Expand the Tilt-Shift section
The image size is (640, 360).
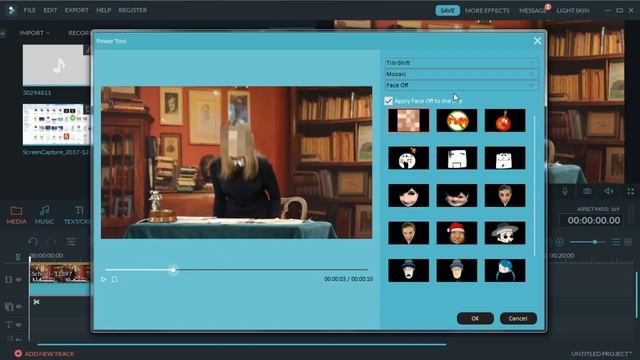tap(461, 63)
